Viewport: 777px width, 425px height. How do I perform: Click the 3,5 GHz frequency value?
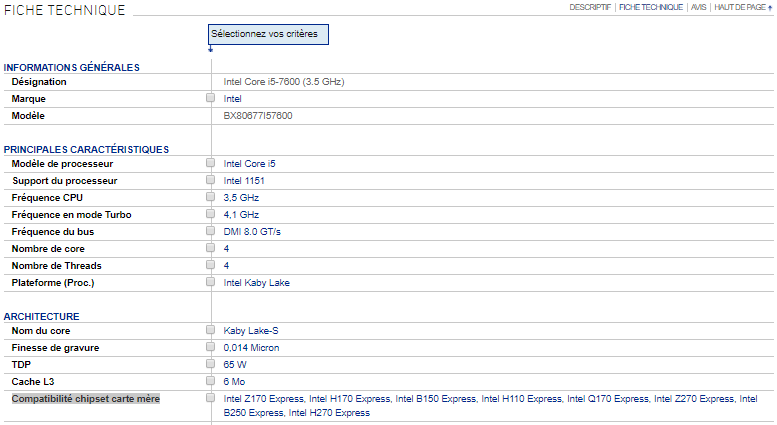pos(241,198)
